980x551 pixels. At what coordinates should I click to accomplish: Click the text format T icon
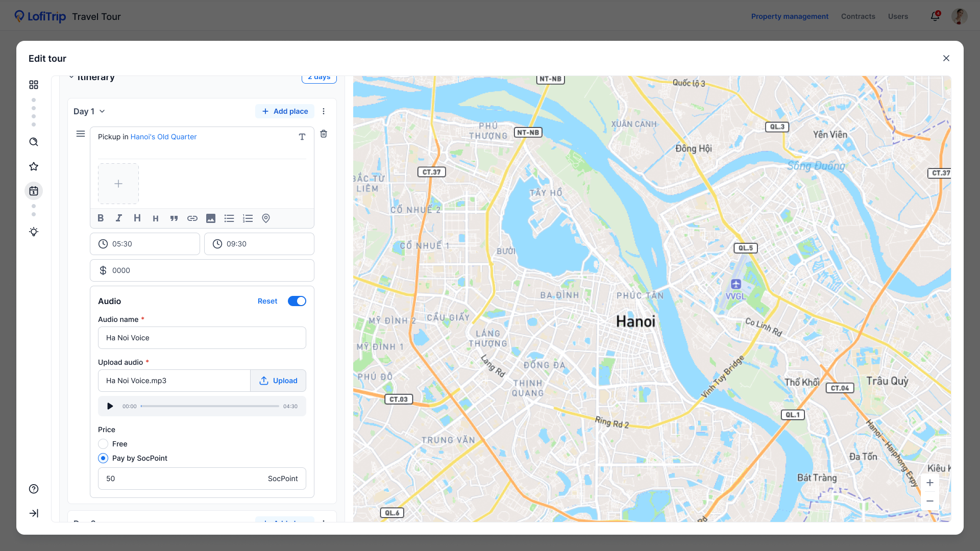click(x=302, y=137)
